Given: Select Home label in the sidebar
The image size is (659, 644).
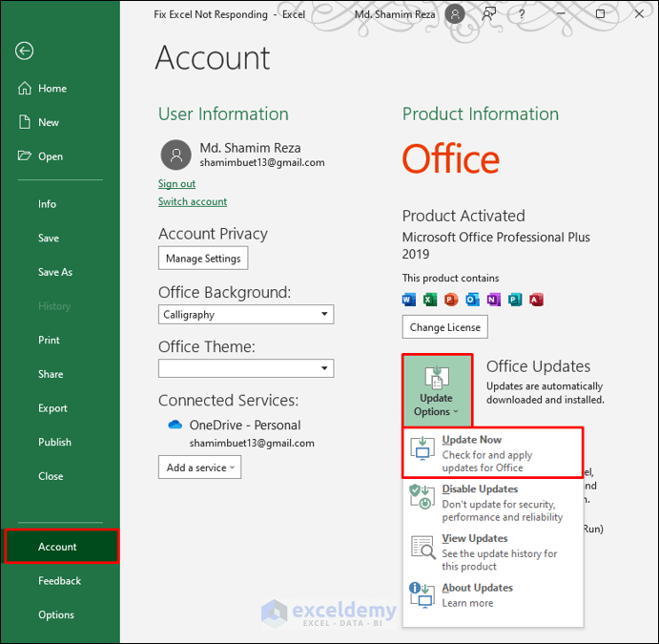Looking at the screenshot, I should [x=52, y=89].
